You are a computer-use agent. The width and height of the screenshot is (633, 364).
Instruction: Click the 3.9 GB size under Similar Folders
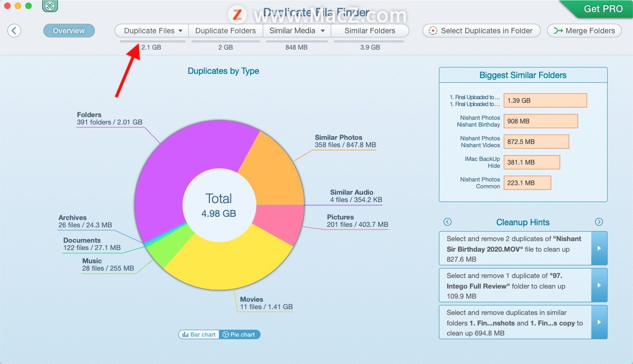click(x=370, y=47)
